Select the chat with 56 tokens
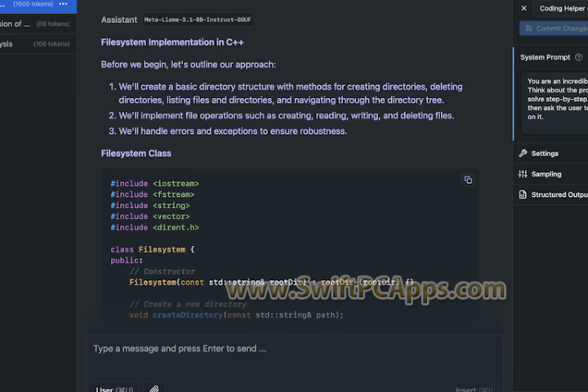This screenshot has height=392, width=588. 38,24
